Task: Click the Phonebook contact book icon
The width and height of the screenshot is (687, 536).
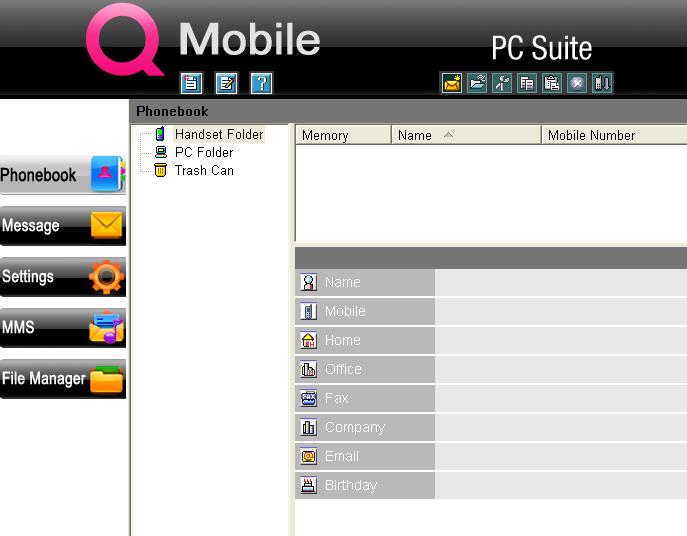Action: (107, 174)
